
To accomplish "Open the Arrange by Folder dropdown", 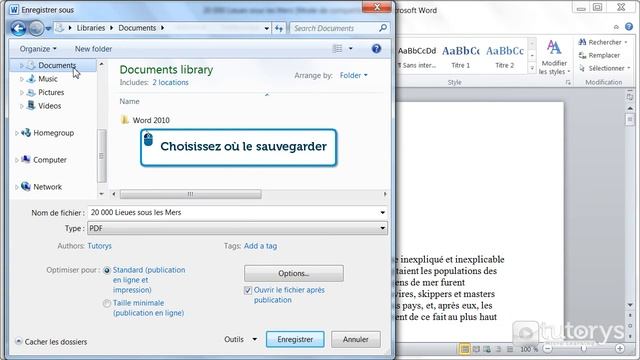I will (353, 75).
